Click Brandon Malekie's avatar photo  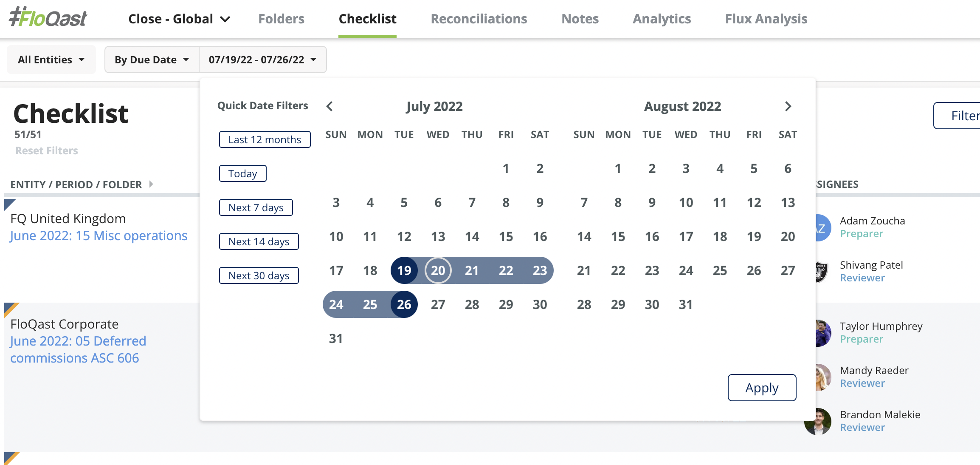coord(818,421)
